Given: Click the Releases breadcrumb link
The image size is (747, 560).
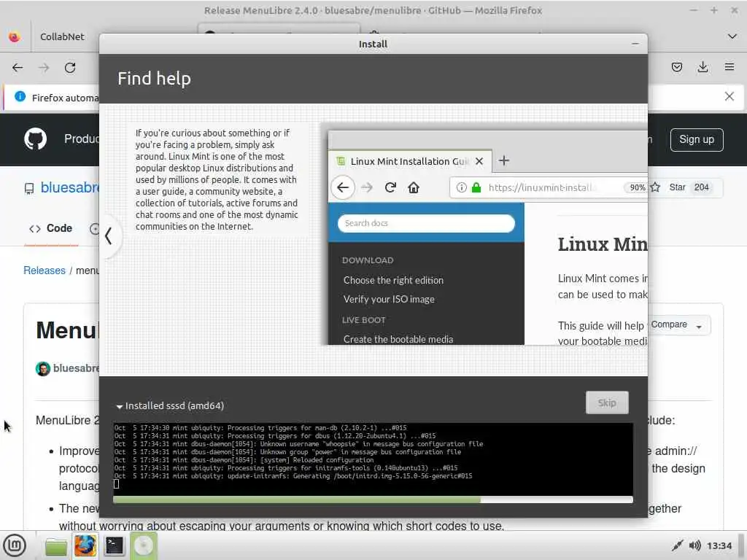Looking at the screenshot, I should pos(44,271).
